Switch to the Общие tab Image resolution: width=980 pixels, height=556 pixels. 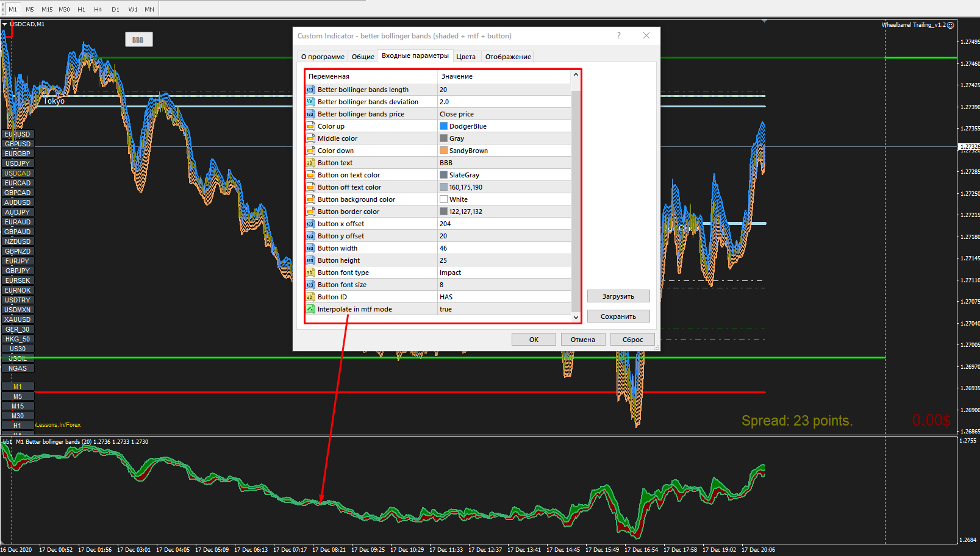363,57
